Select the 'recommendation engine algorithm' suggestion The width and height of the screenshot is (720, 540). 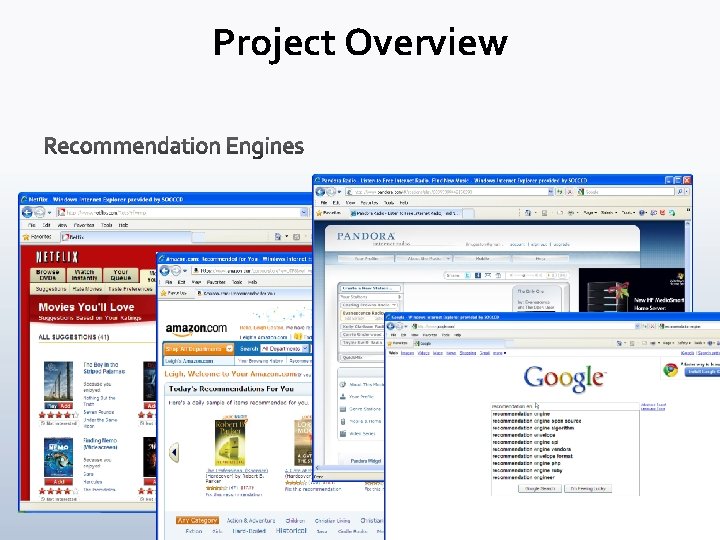click(533, 428)
